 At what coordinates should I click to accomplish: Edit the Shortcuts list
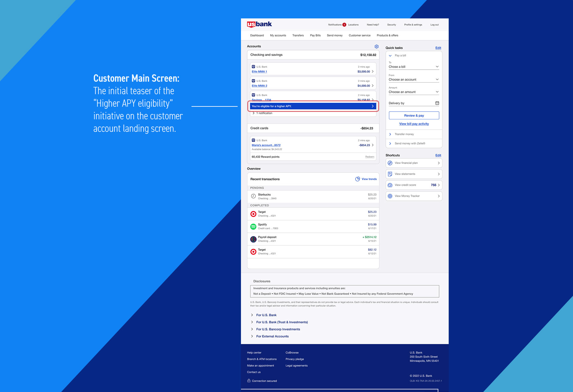(438, 156)
